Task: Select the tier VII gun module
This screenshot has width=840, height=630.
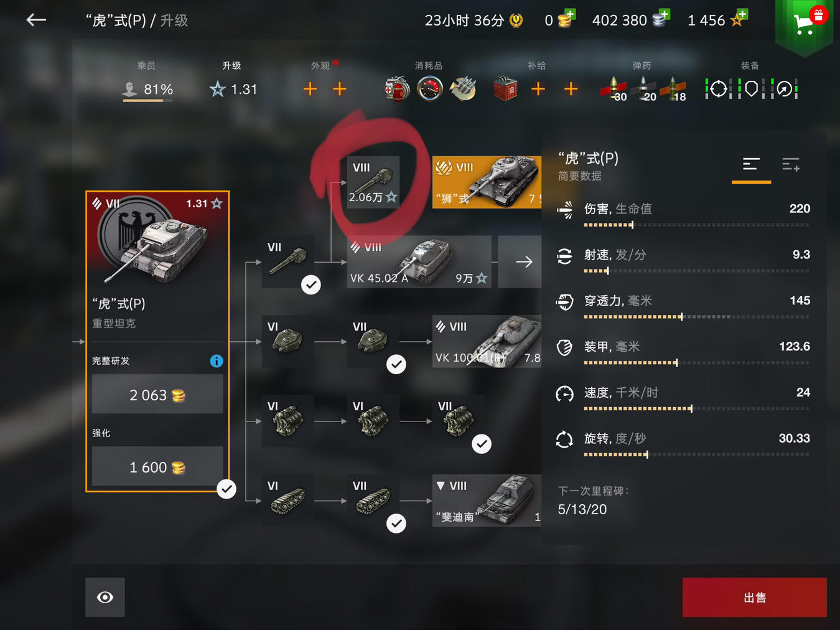Action: 287,261
